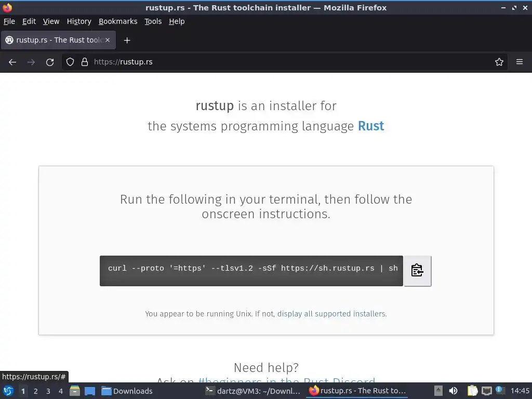Switch to the dartz@VM3 terminal window

(253, 391)
